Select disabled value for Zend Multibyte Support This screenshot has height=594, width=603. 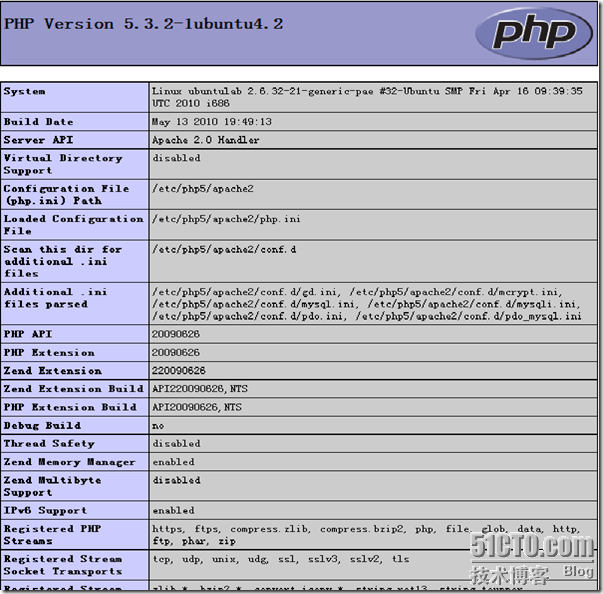coord(176,480)
